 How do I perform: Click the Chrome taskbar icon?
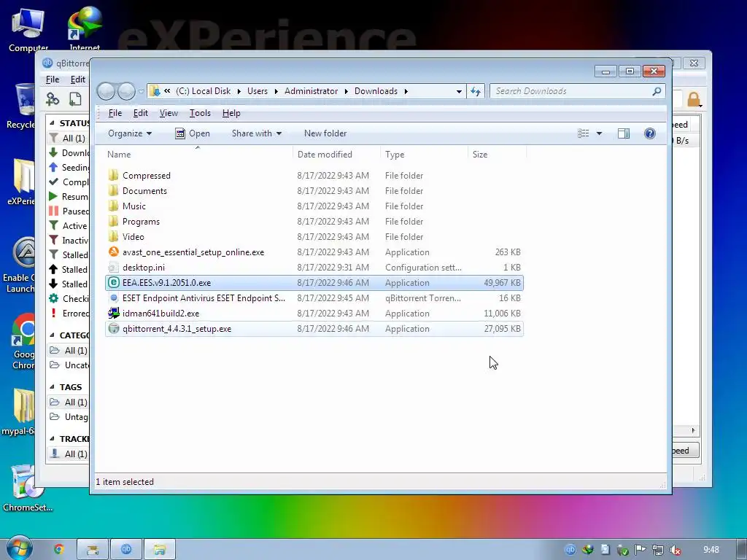pyautogui.click(x=59, y=549)
